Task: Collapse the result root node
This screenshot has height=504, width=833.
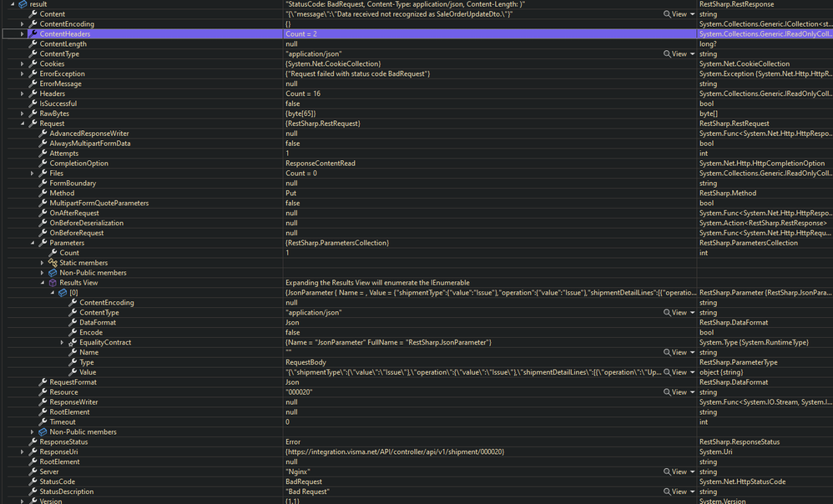Action: [13, 4]
